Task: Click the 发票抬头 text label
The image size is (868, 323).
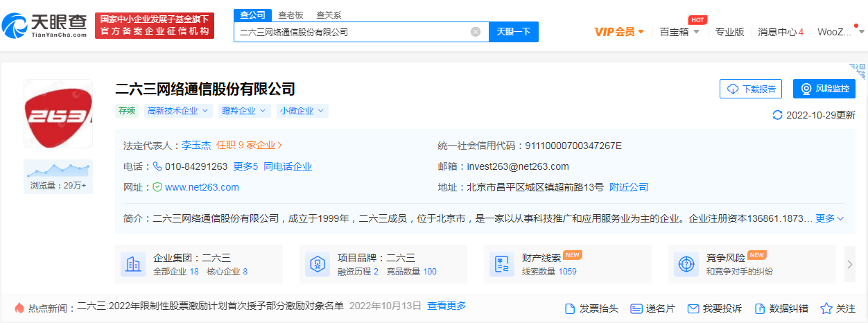Action: pyautogui.click(x=599, y=308)
